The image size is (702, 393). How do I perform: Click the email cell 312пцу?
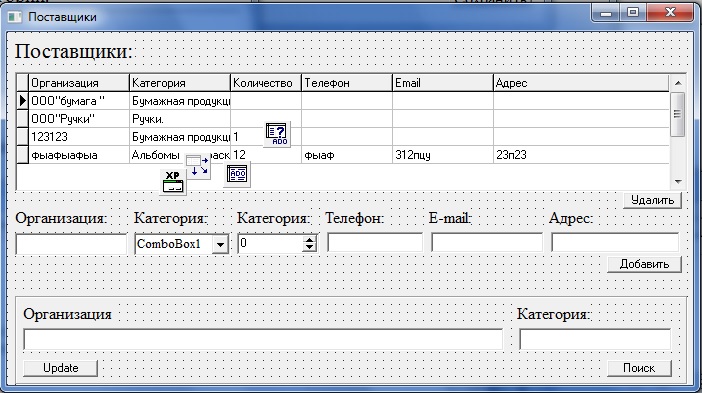point(443,155)
